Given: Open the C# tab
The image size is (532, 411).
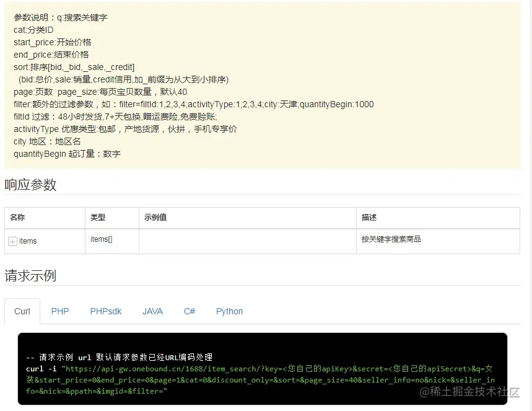Looking at the screenshot, I should click(x=190, y=311).
